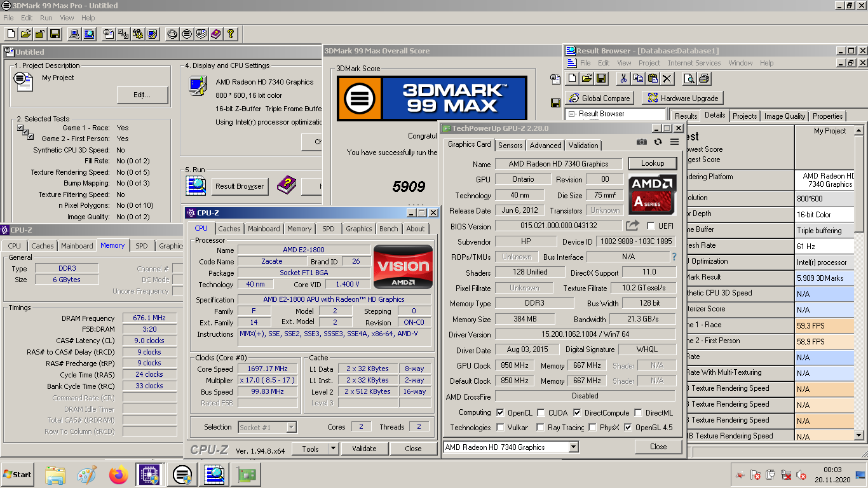
Task: Click the Lookup button in GPU-Z
Action: click(x=653, y=163)
